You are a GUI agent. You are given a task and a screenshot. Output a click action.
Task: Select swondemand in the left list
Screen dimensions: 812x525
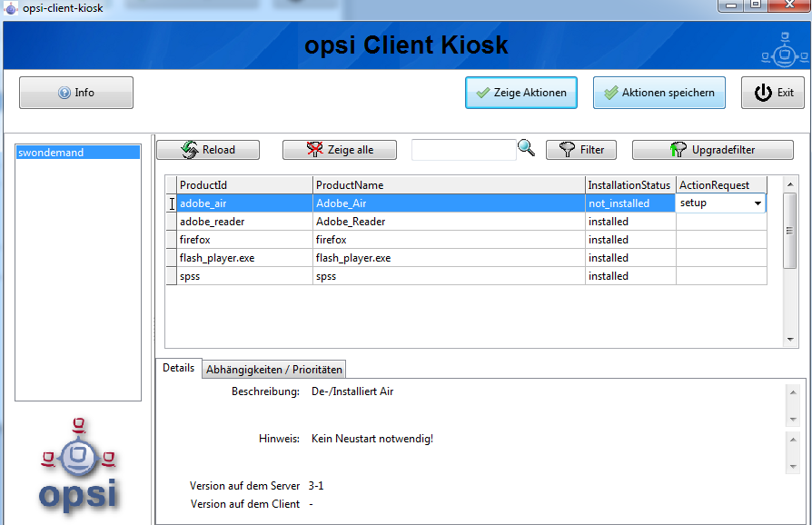78,153
